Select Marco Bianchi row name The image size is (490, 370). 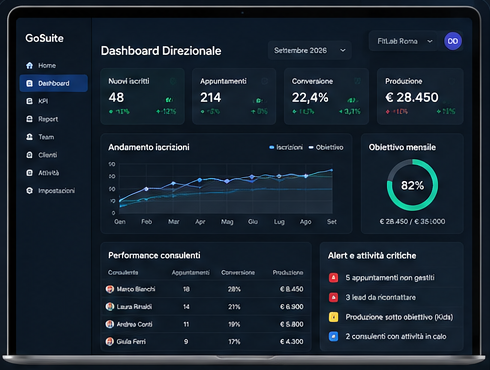(x=136, y=289)
